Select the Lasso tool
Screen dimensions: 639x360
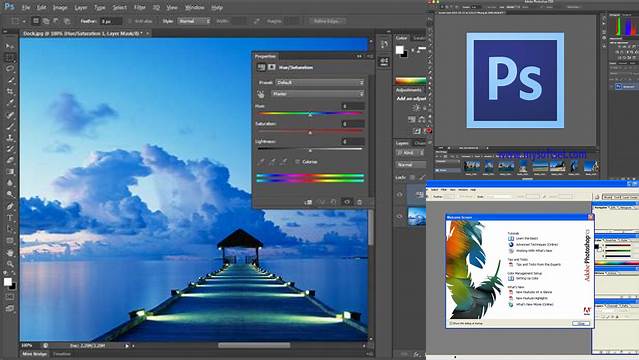(x=9, y=69)
